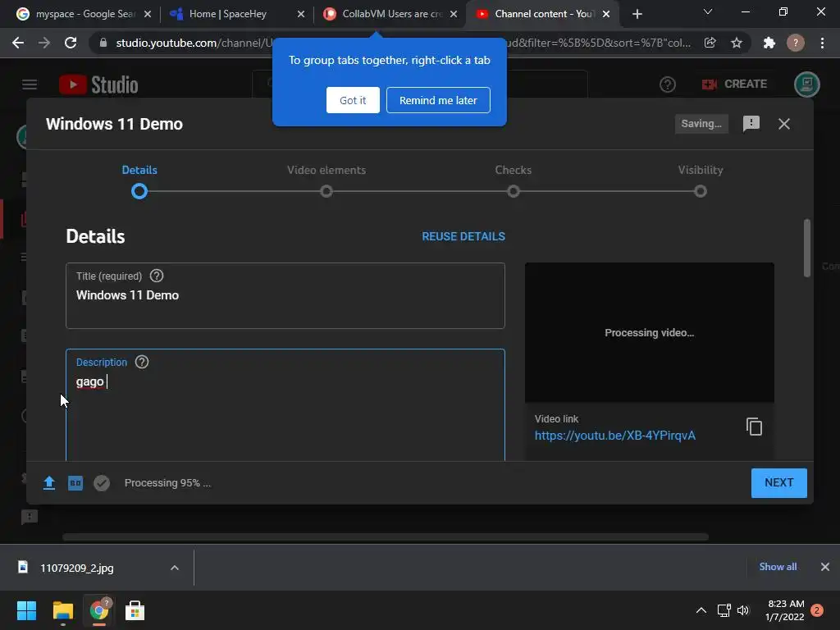Open the Studio help question icon
840x630 pixels.
[x=668, y=84]
